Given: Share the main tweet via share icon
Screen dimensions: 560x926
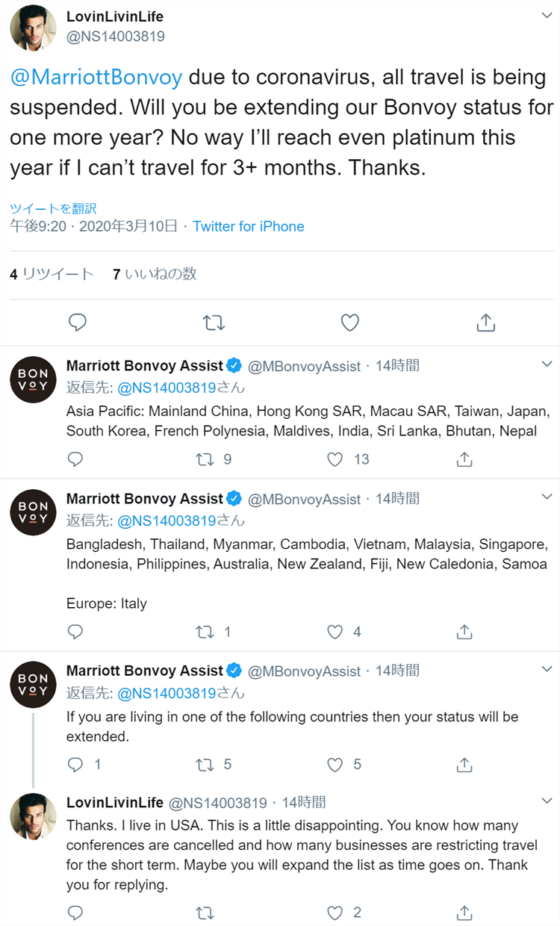Looking at the screenshot, I should 485,323.
